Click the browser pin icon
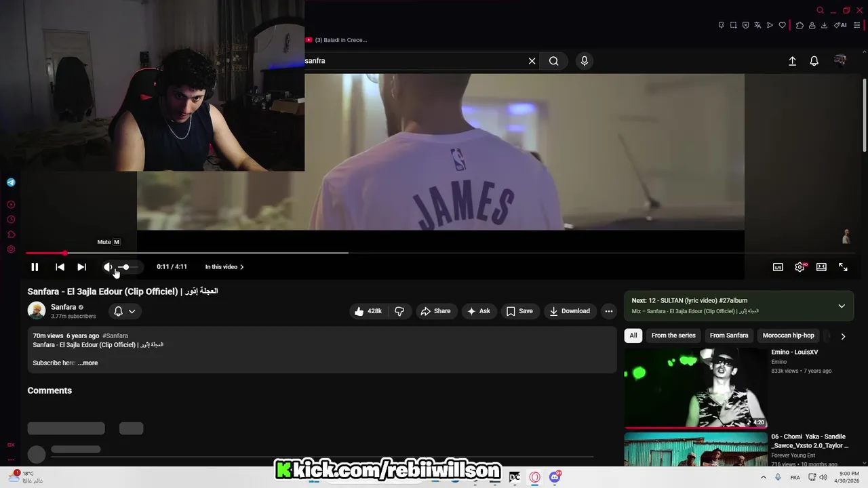The image size is (868, 488). 721,25
